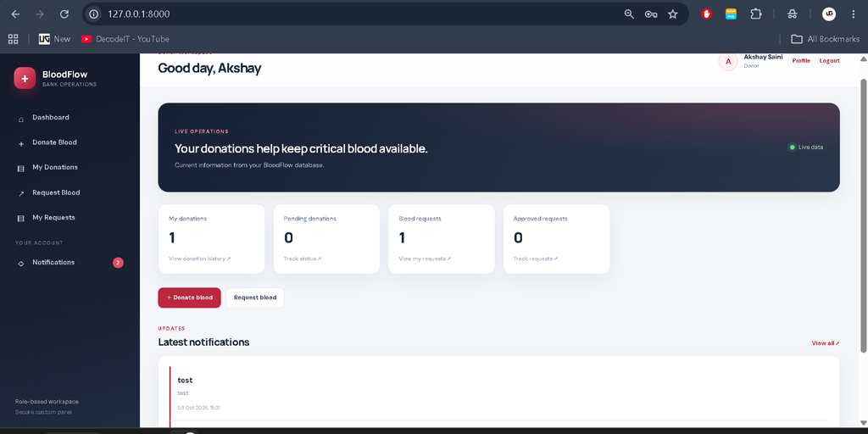Click the page vertical scrollbar thumb
Screen dimensions: 868x434
(863, 214)
